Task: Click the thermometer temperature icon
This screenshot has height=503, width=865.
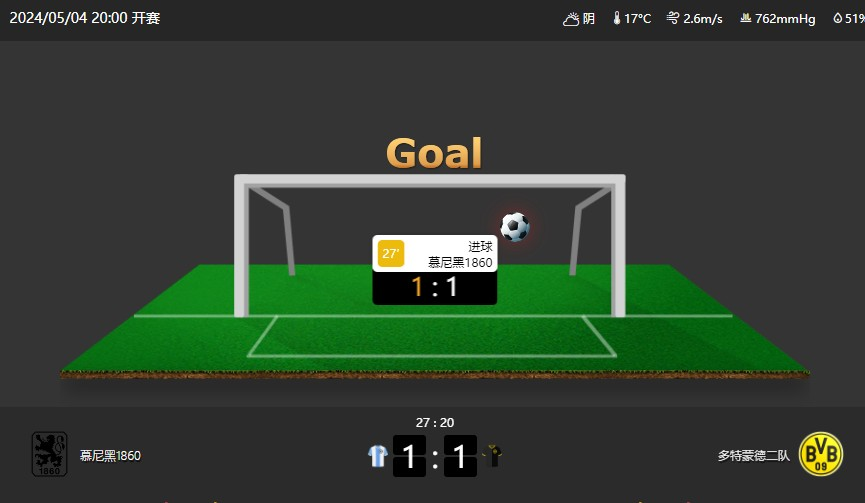Action: pyautogui.click(x=617, y=18)
